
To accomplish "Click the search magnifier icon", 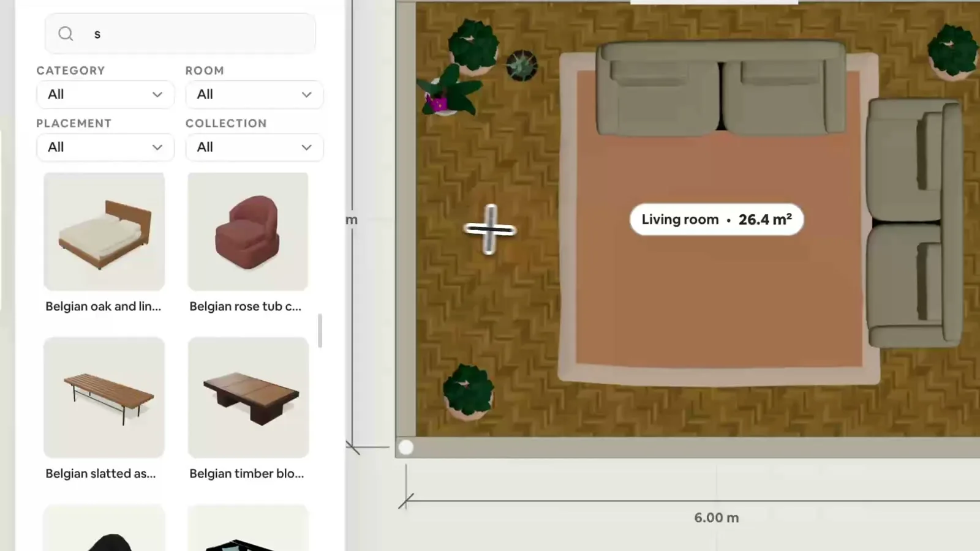I will point(66,34).
